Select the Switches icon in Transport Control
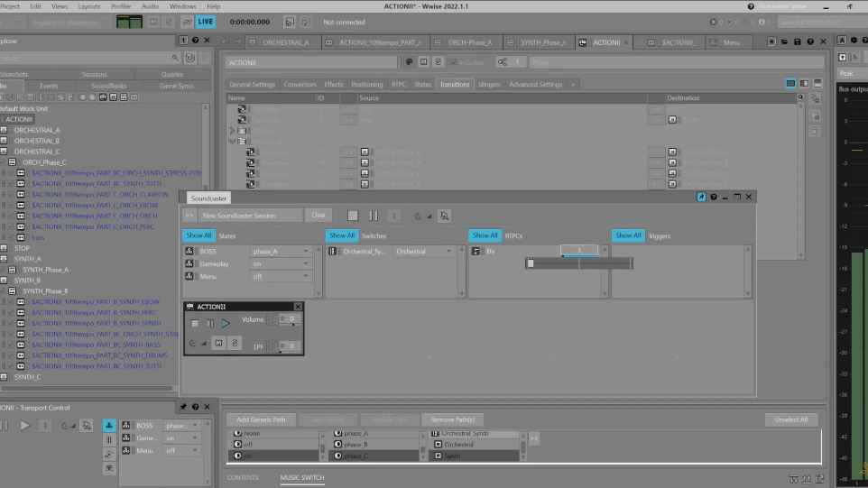 [x=109, y=440]
